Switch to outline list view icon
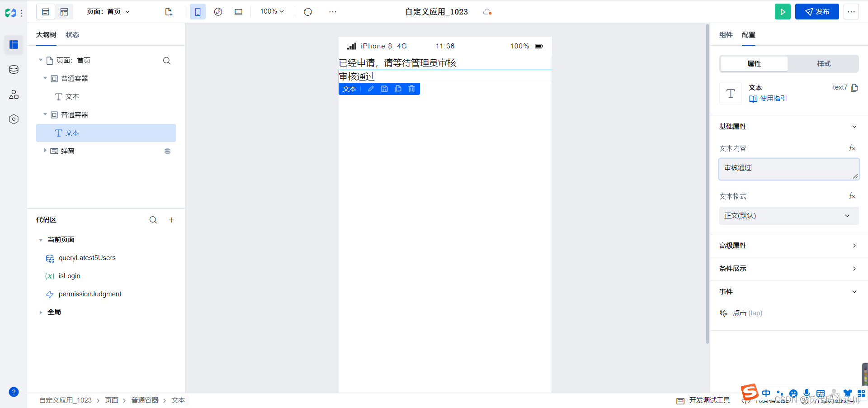 (x=46, y=12)
